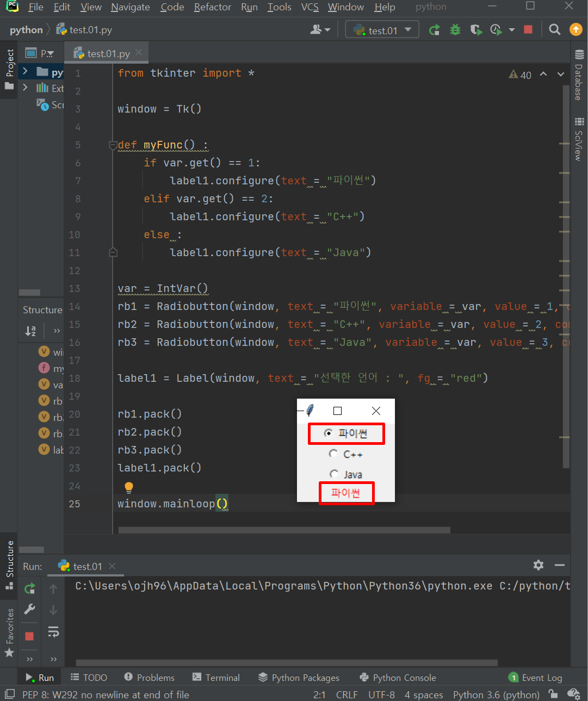Open the Terminal tool window
588x701 pixels.
216,678
